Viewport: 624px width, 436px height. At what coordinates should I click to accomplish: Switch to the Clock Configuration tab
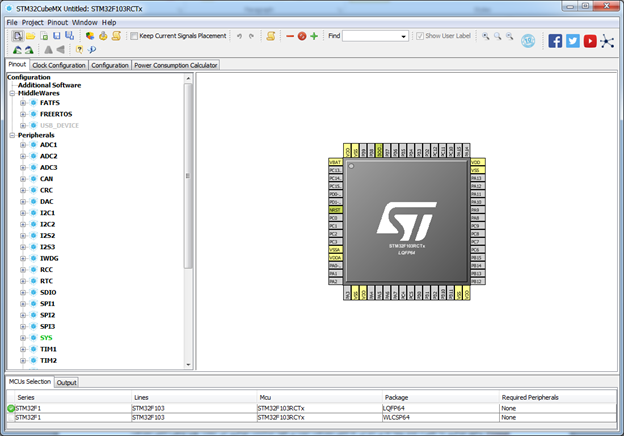tap(59, 65)
